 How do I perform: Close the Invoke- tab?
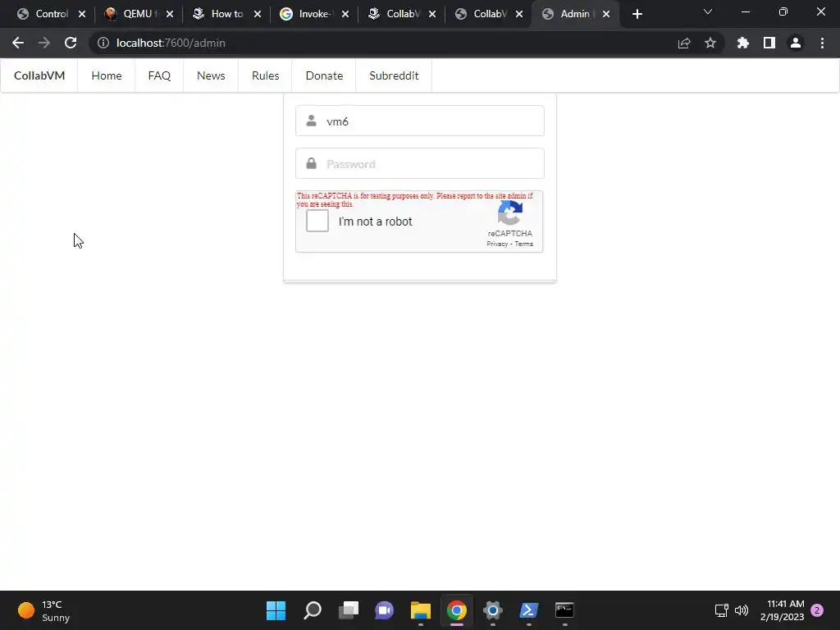click(x=345, y=15)
